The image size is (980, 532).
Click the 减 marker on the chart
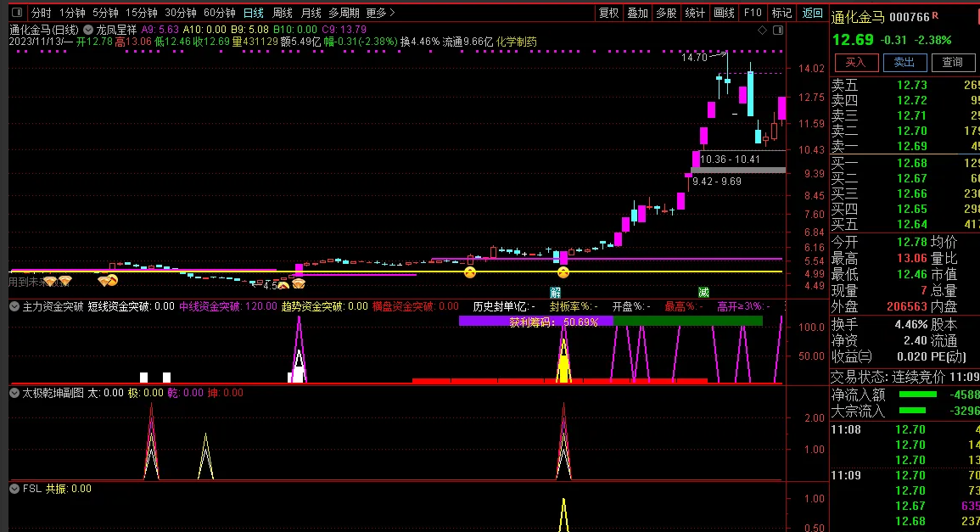point(703,293)
